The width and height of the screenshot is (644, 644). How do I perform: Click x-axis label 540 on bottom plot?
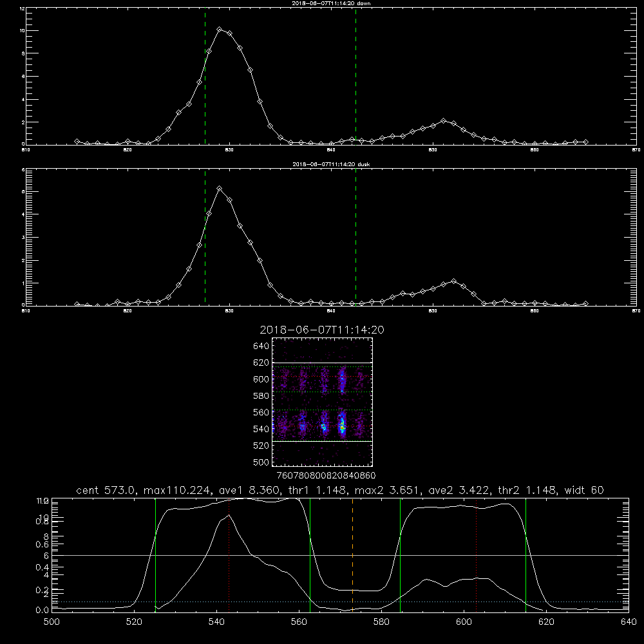tap(216, 622)
